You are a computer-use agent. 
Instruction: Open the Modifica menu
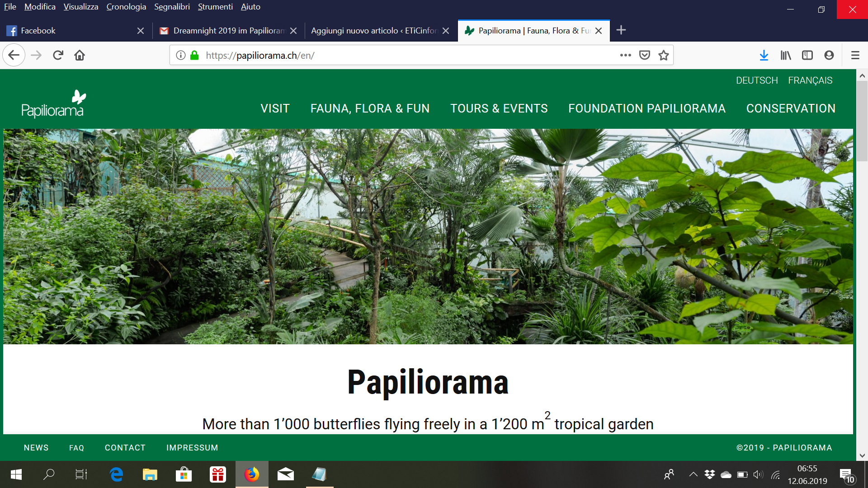point(40,7)
